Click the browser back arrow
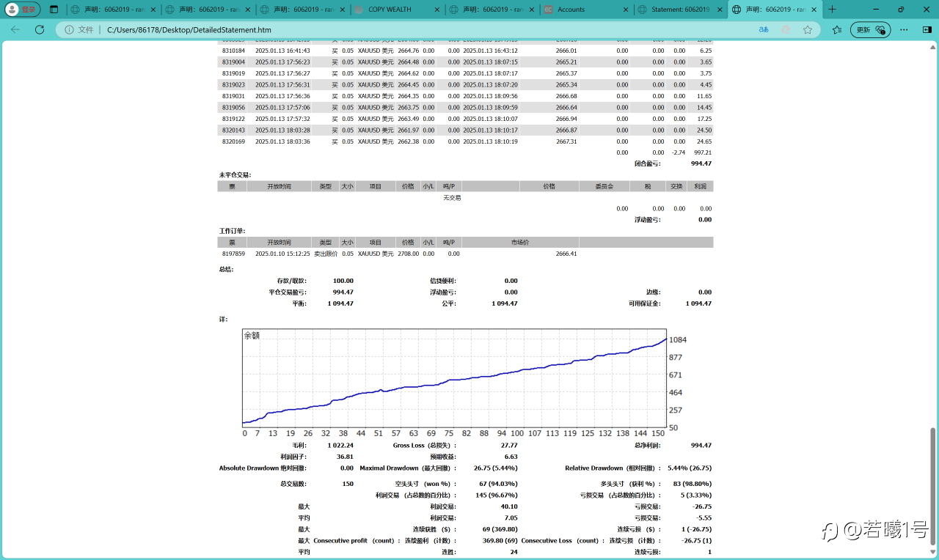 tap(15, 30)
